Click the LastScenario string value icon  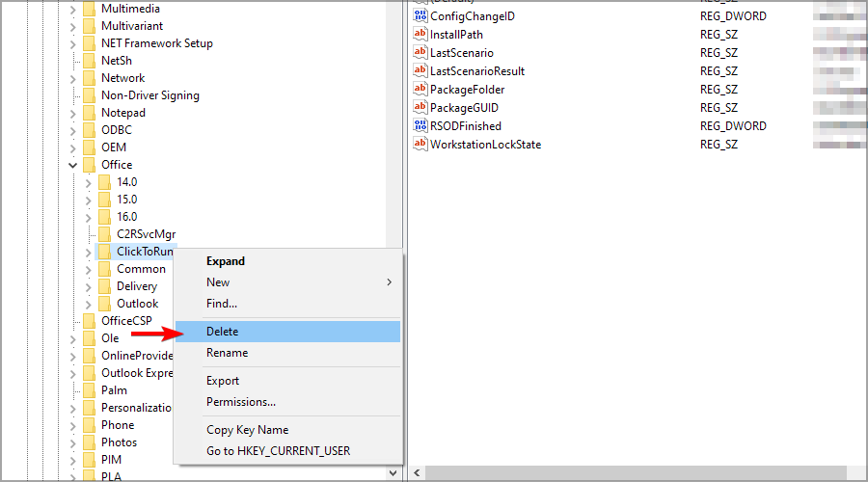(x=420, y=53)
